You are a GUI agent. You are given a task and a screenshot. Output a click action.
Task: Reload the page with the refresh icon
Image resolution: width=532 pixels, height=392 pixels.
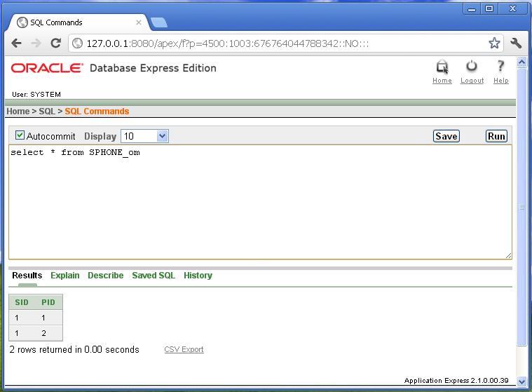(x=55, y=43)
